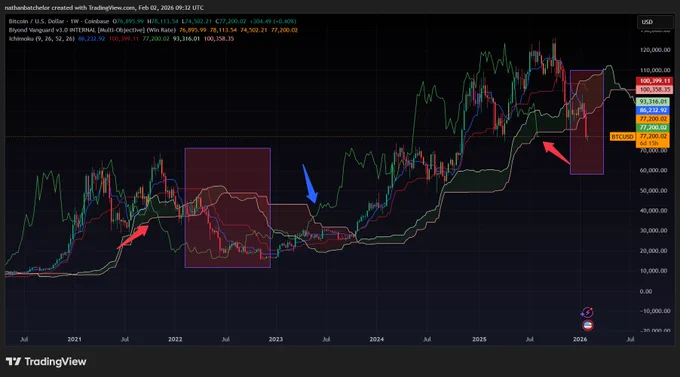The width and height of the screenshot is (680, 377).
Task: Click the 0.00 price scale value
Action: point(646,291)
